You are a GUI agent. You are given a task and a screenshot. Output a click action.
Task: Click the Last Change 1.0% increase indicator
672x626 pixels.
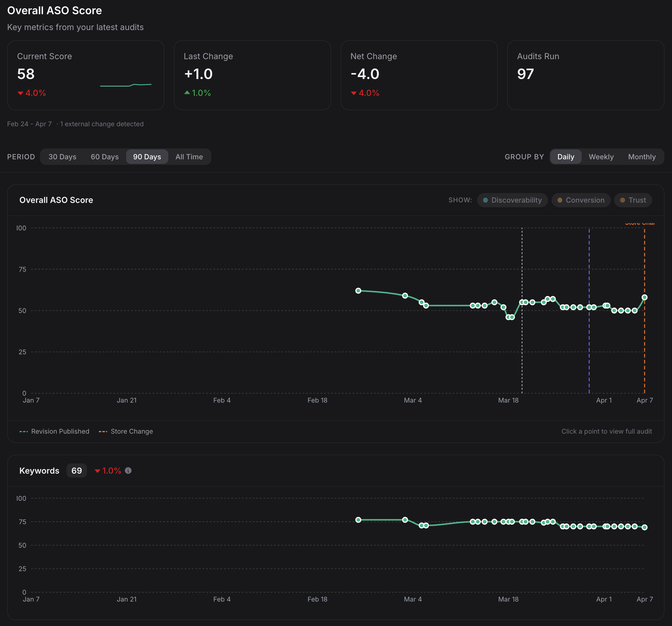pyautogui.click(x=197, y=93)
